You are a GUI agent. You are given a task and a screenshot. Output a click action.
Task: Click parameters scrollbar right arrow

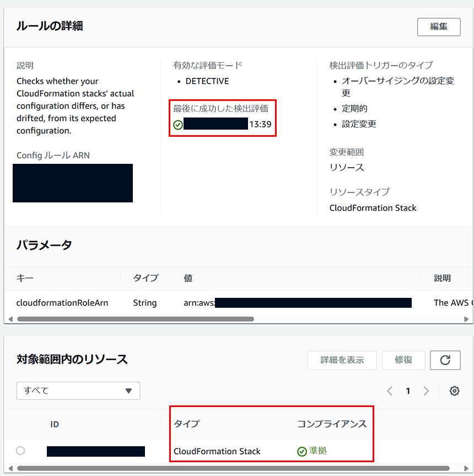pyautogui.click(x=466, y=319)
